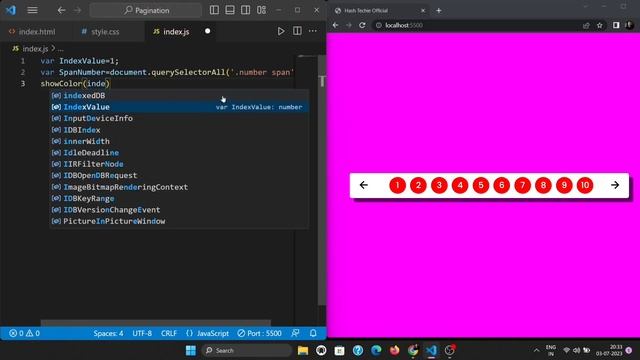640x360 pixels.
Task: Split the editor to the right
Action: click(297, 31)
